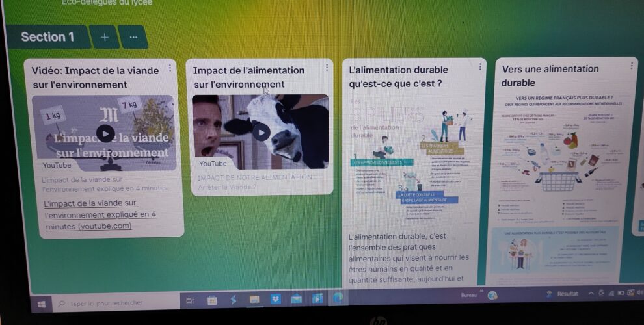
Task: Click the 'Vidéo: Impact de la viande' card title
Action: click(95, 77)
